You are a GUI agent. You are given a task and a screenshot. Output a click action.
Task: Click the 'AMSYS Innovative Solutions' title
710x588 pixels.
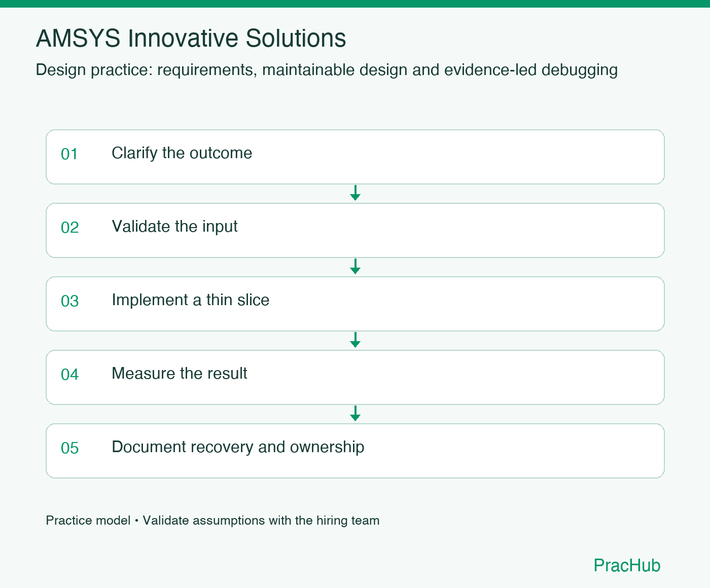click(x=191, y=39)
